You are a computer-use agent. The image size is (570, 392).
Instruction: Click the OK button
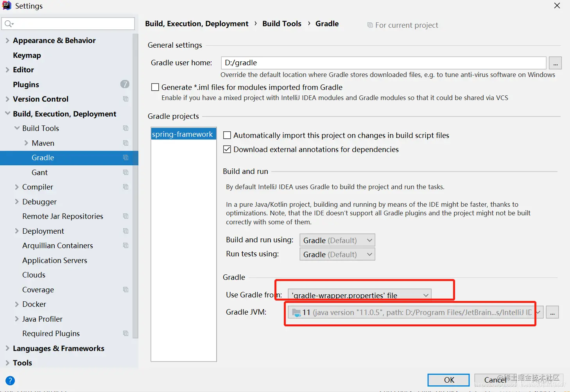[x=448, y=380]
